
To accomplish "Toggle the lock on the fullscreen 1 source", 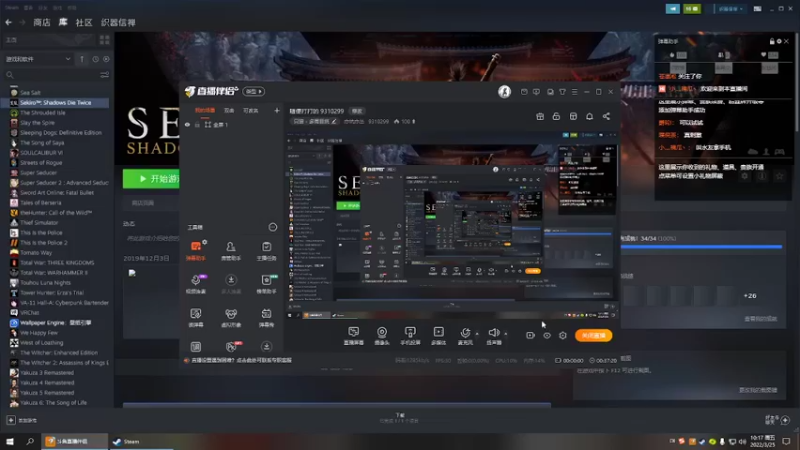I will [197, 124].
